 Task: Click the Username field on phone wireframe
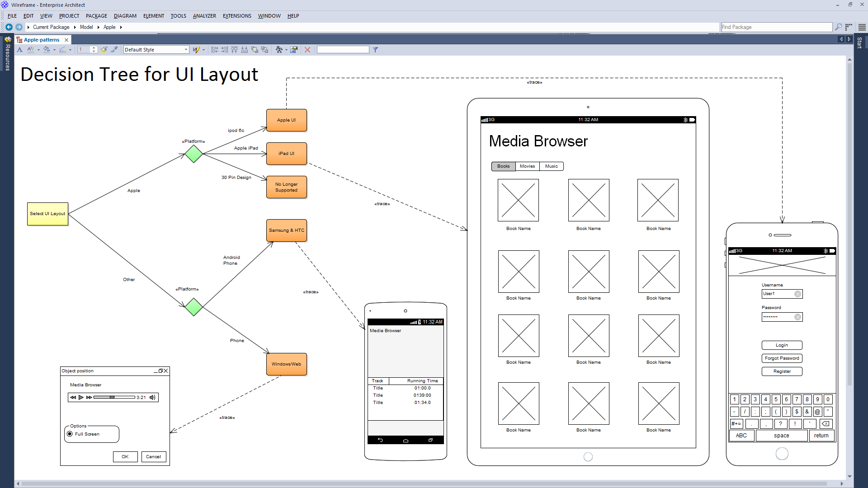[x=782, y=294]
